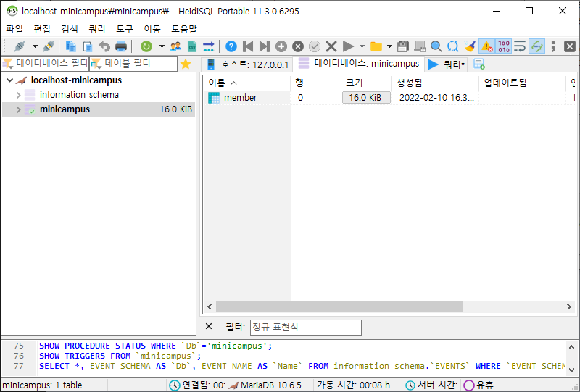Click the export database as SQL icon
580x392 pixels.
209,46
